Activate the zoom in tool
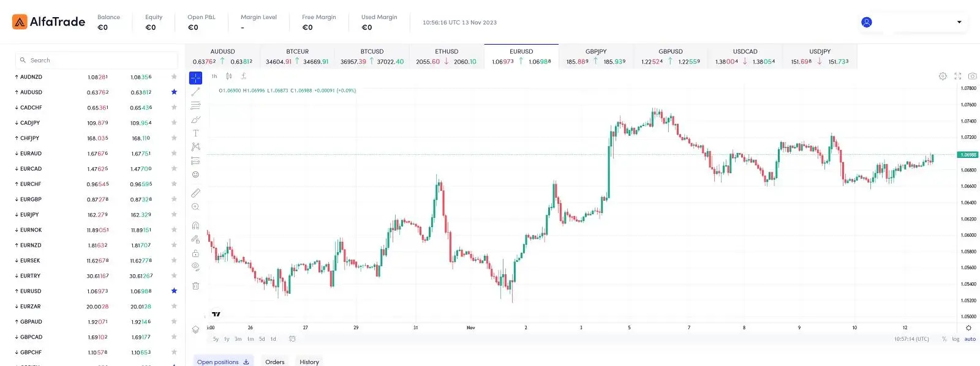Image resolution: width=980 pixels, height=366 pixels. (195, 207)
